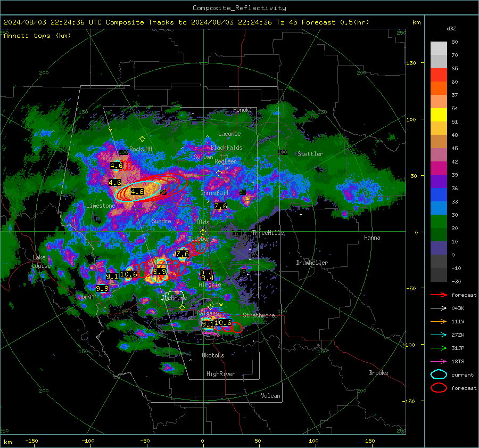
Task: Click the 39 dBZ purple swatch
Action: (x=439, y=181)
